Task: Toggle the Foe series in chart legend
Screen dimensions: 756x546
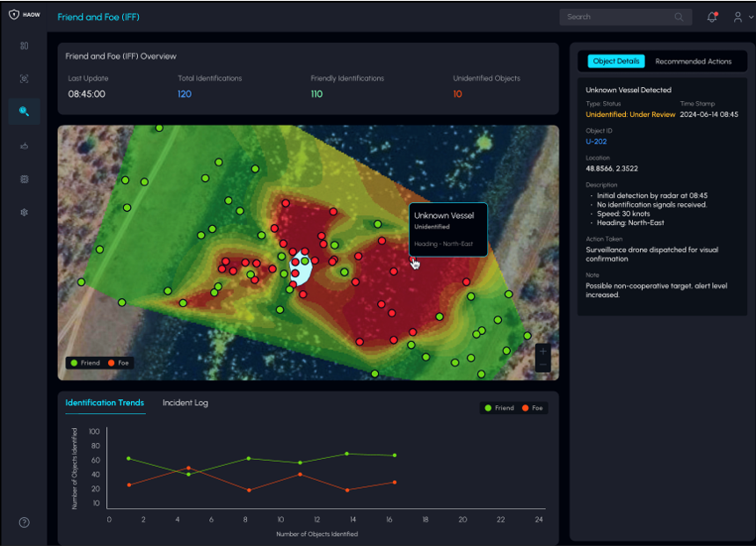Action: tap(533, 408)
